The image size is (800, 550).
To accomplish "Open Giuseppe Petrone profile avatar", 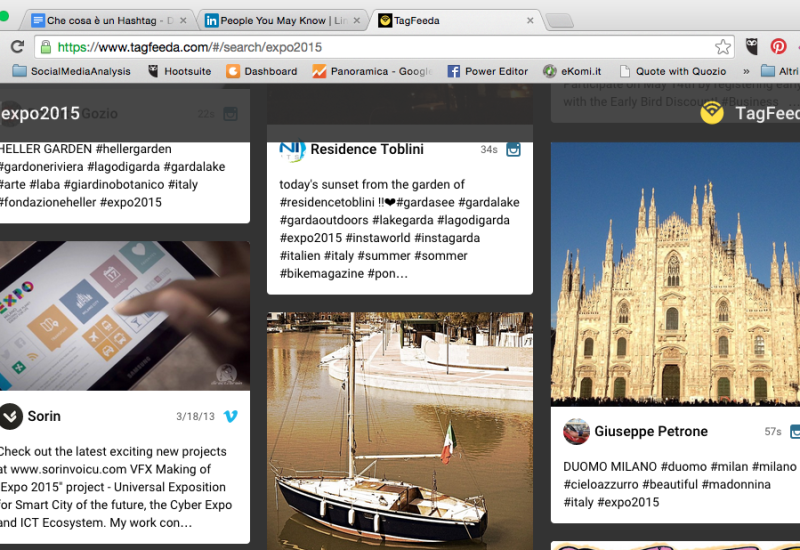I will pos(576,432).
